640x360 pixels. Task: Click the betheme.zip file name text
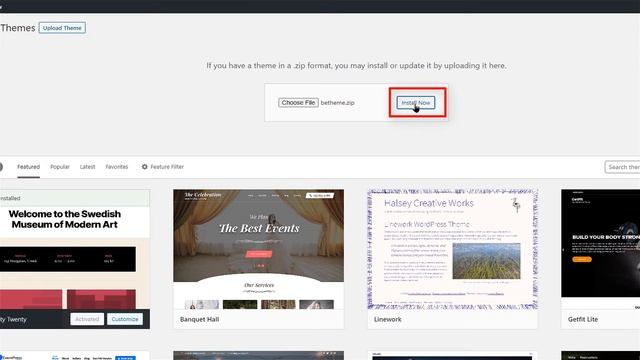point(338,103)
